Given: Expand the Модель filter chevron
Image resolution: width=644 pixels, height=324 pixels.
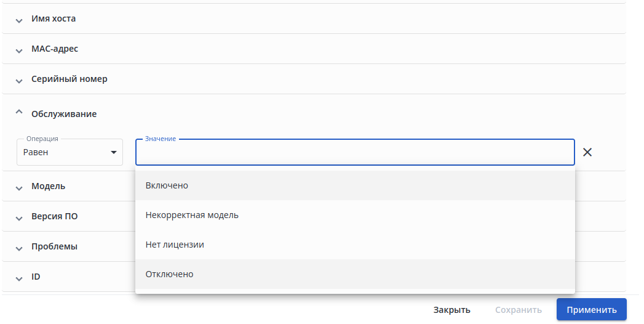Looking at the screenshot, I should [19, 187].
